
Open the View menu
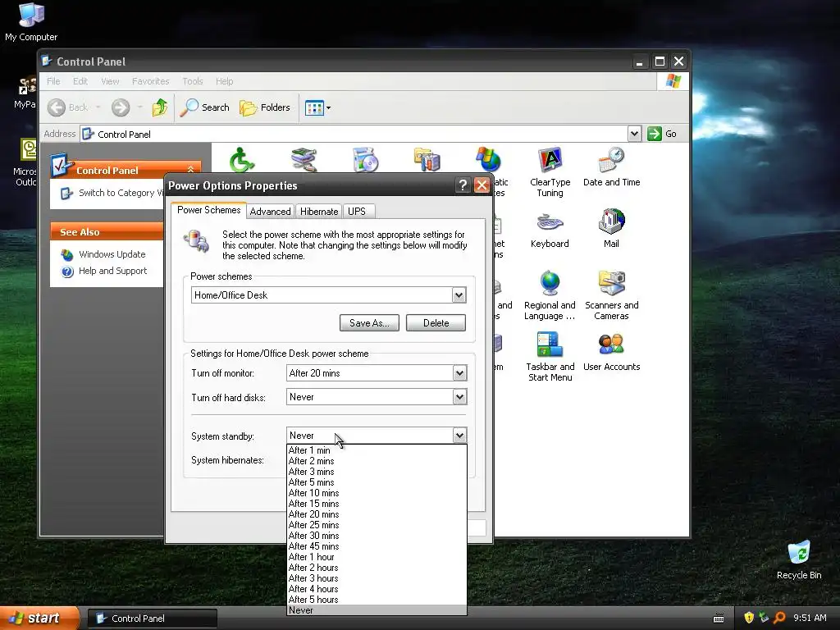coord(110,81)
